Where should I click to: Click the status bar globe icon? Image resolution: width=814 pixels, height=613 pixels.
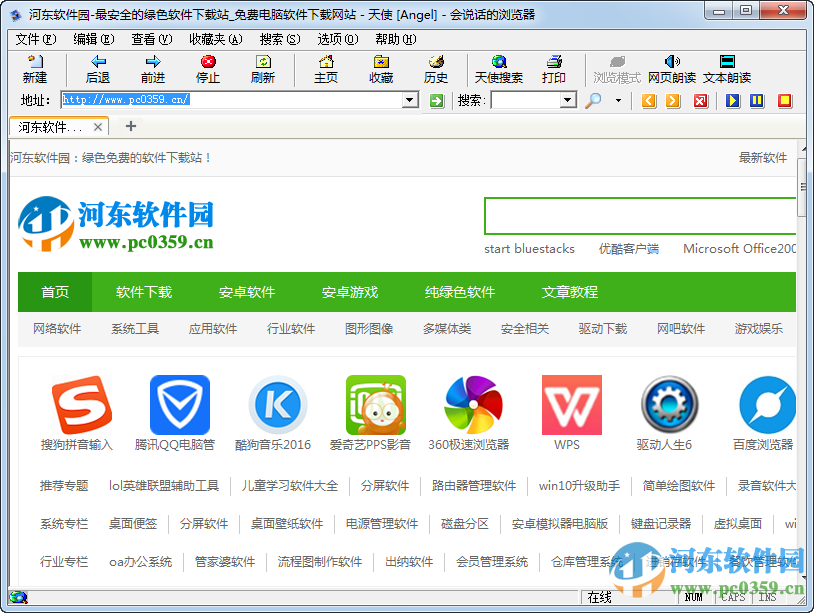[18, 597]
